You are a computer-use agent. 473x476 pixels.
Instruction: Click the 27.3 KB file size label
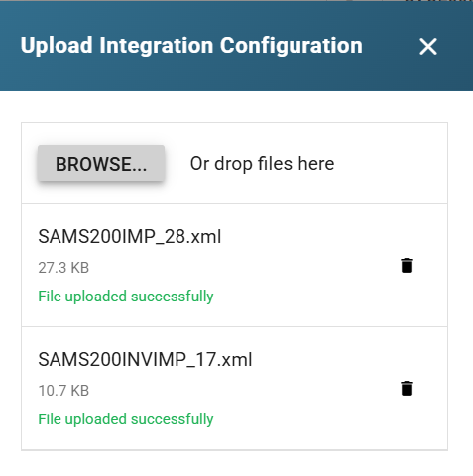pos(63,268)
